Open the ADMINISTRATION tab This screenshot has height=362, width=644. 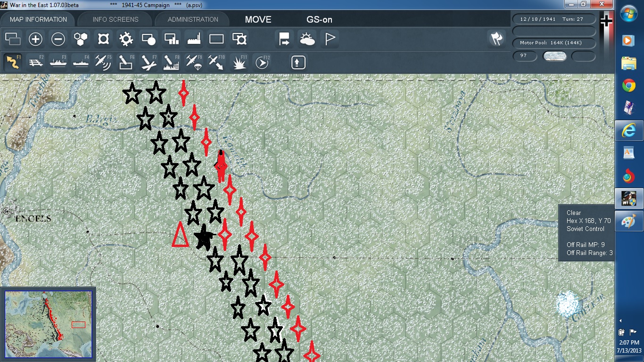click(193, 19)
